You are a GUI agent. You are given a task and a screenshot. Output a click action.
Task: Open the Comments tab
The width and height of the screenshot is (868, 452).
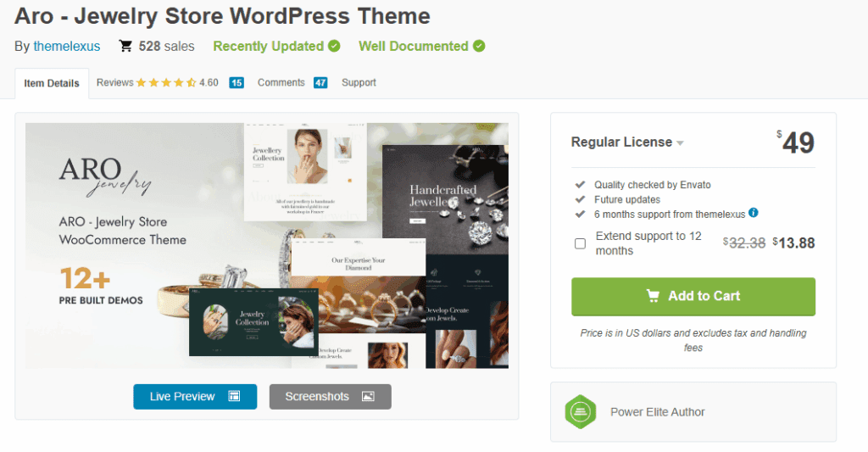click(281, 82)
